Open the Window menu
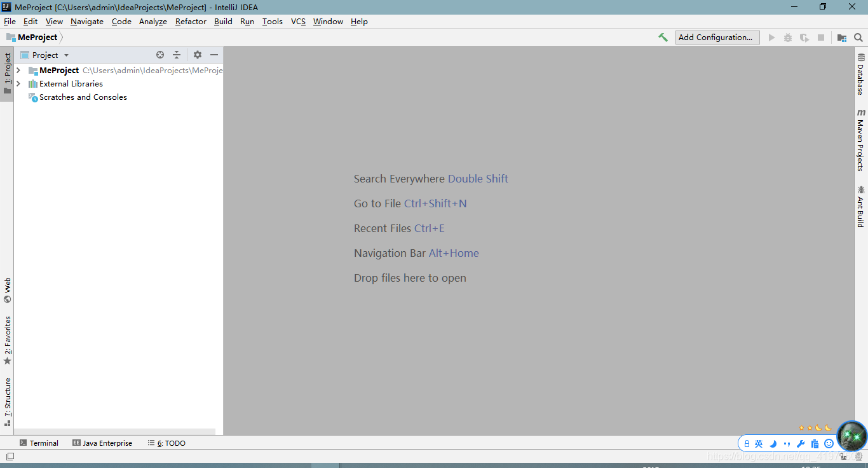Image resolution: width=868 pixels, height=468 pixels. click(328, 22)
